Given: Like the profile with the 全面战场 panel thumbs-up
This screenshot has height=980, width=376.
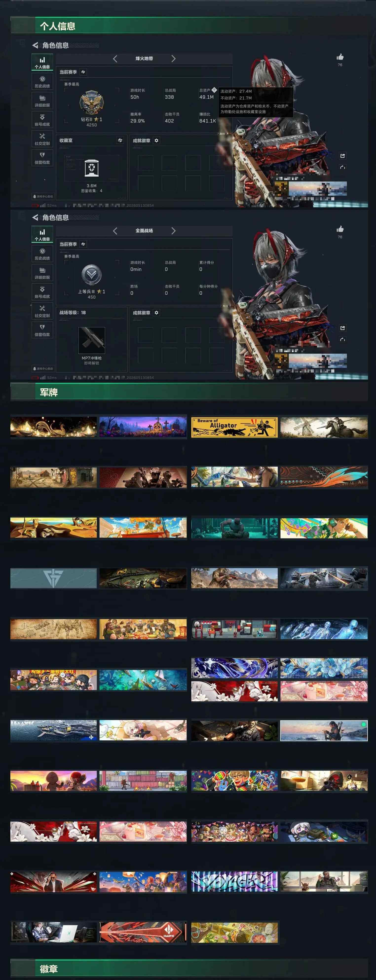Looking at the screenshot, I should (x=340, y=229).
